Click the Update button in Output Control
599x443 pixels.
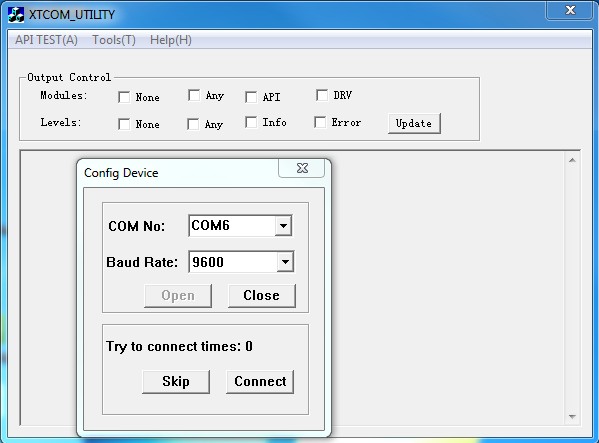414,123
